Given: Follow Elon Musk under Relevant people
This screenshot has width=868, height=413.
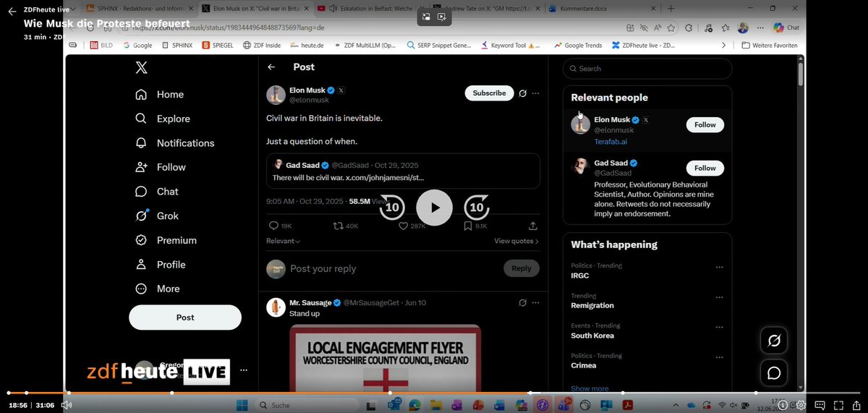Looking at the screenshot, I should coord(705,125).
